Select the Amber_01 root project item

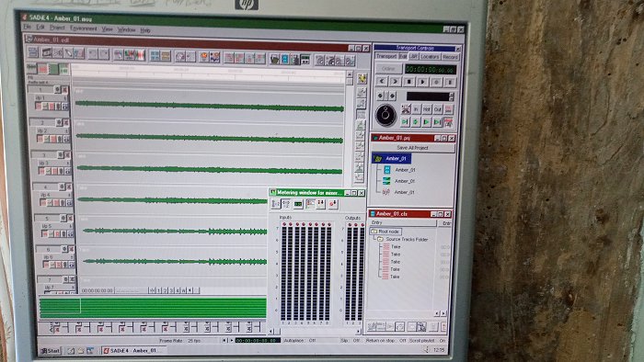pos(391,158)
